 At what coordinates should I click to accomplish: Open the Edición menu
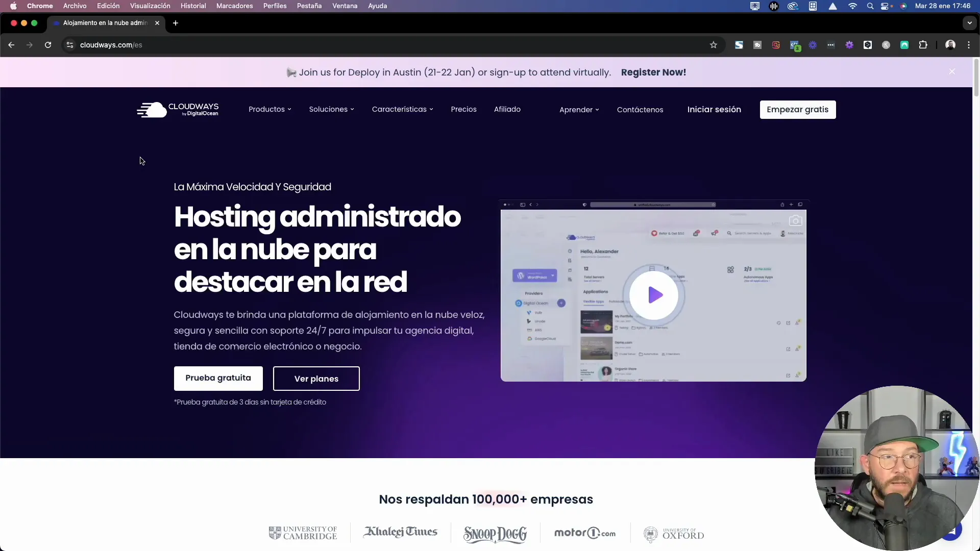(108, 6)
